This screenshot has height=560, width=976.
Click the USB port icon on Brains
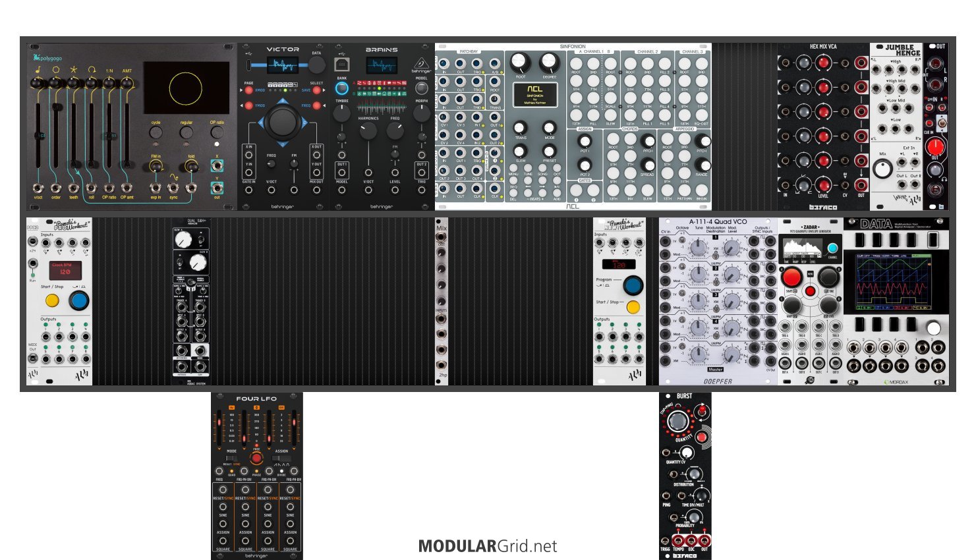[343, 65]
